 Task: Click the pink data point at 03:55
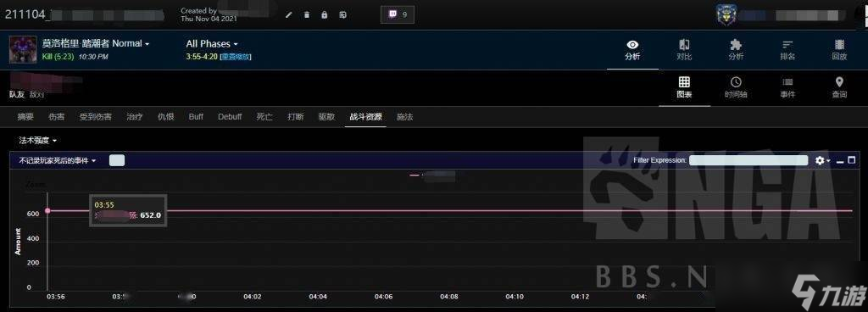[47, 211]
